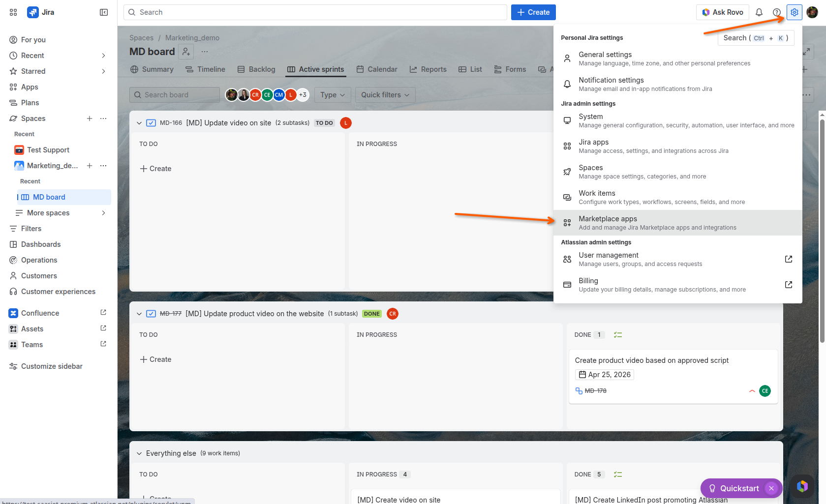The image size is (826, 504).
Task: Open Billing settings
Action: coord(678,285)
